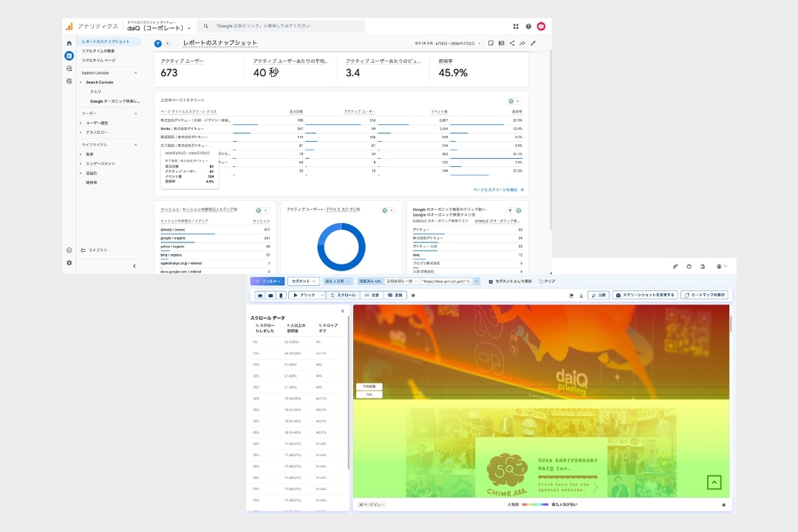The height and width of the screenshot is (532, 798).
Task: Click the Library folder item
Action: pos(94,250)
